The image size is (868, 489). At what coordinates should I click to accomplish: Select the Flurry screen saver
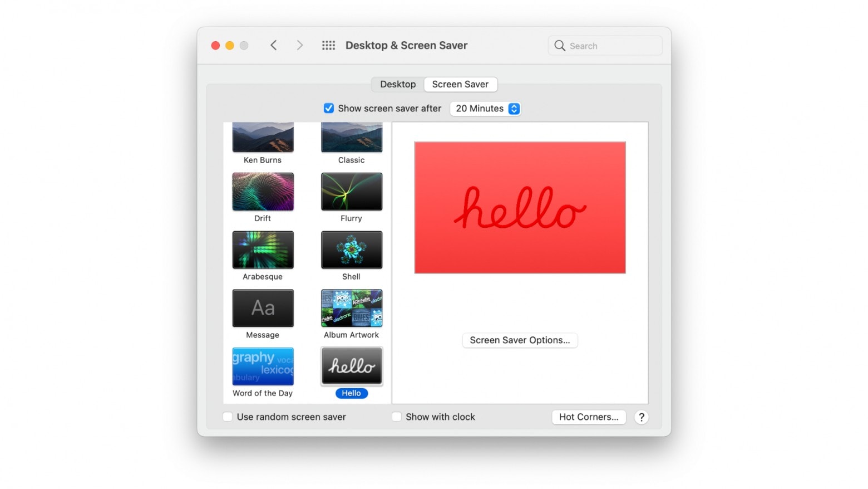pyautogui.click(x=351, y=192)
